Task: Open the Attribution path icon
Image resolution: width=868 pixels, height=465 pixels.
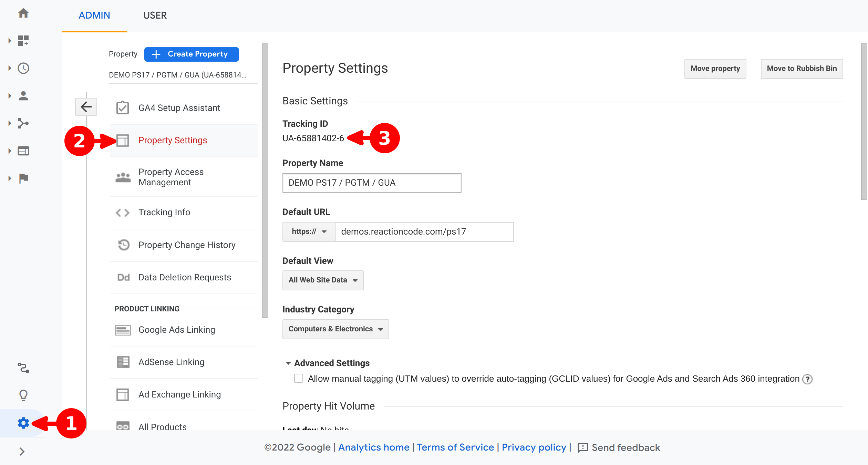Action: 23,368
